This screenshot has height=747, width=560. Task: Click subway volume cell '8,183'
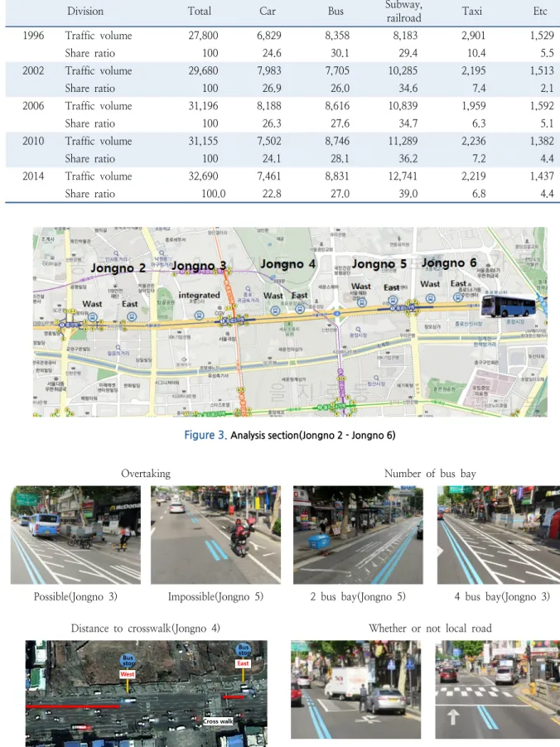(406, 36)
